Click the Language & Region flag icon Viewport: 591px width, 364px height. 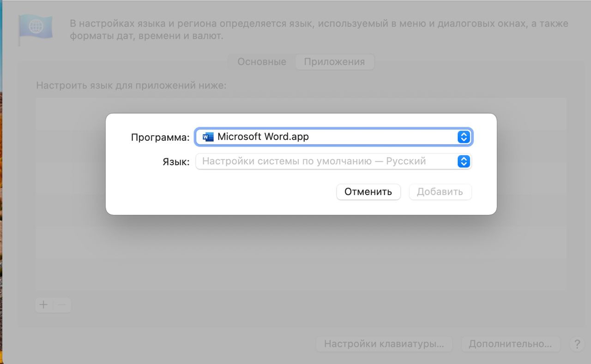(x=35, y=29)
